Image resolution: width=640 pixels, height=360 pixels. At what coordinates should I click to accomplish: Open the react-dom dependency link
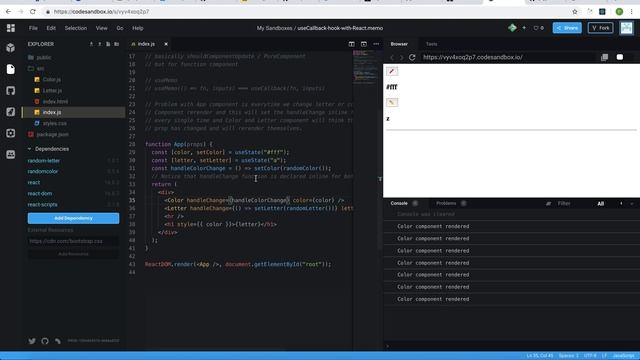point(40,193)
